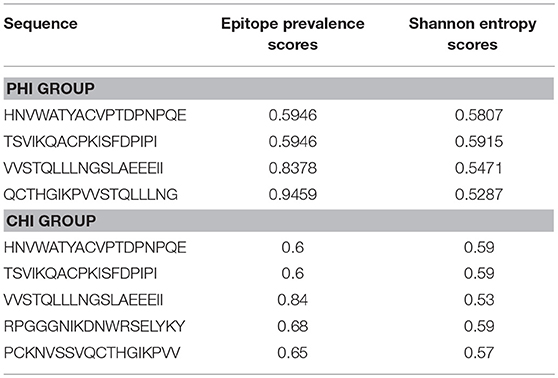Click the prevalence value 0.65
The height and width of the screenshot is (378, 558).
(293, 353)
